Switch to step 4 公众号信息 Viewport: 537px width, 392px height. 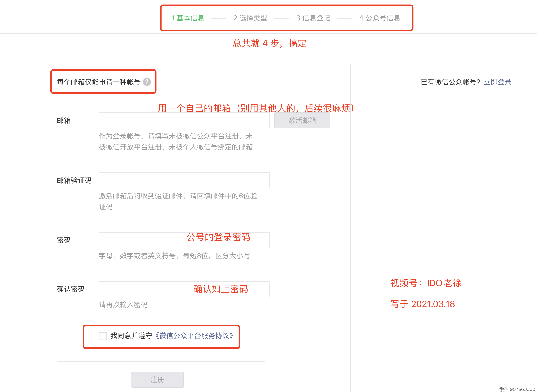coord(380,18)
